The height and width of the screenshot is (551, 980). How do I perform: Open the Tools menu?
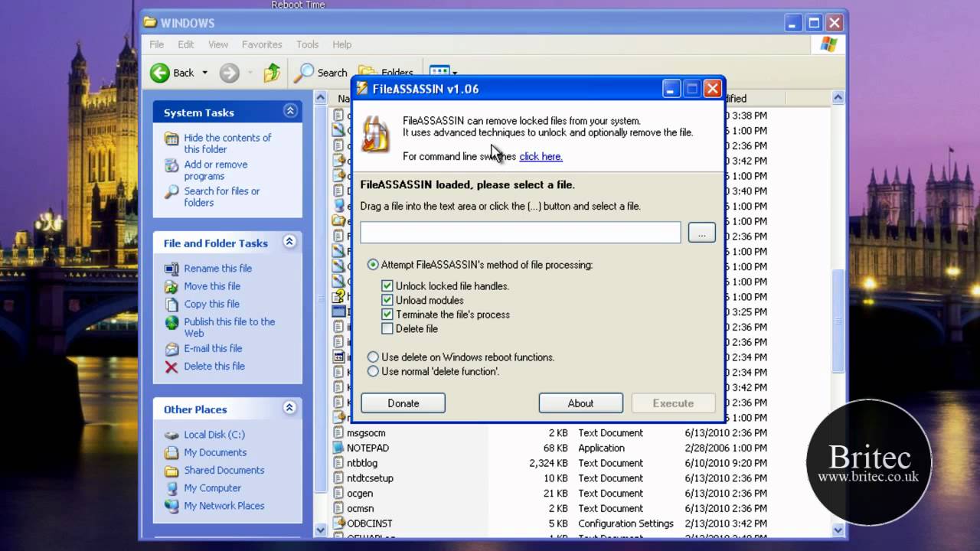point(307,44)
